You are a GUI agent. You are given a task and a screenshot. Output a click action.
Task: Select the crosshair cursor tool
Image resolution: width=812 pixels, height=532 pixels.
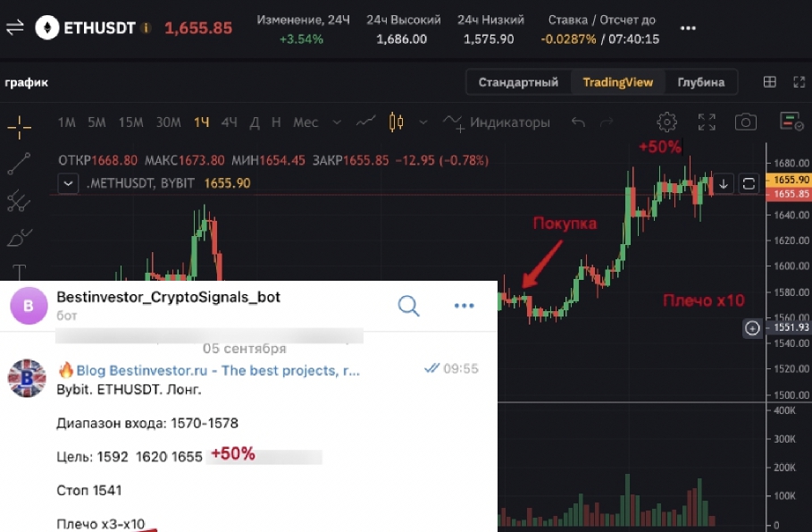click(19, 127)
